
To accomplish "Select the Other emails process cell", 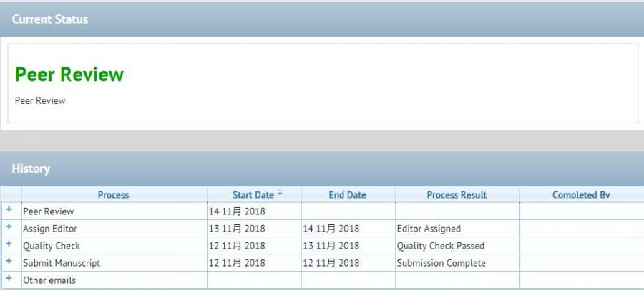I will click(49, 280).
